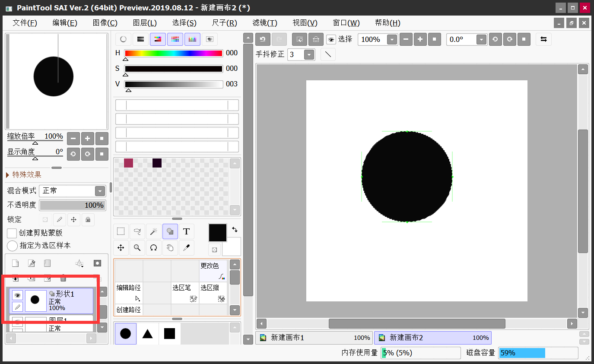Toggle the swatches panel
Screen dimensions: 594x364
192,39
